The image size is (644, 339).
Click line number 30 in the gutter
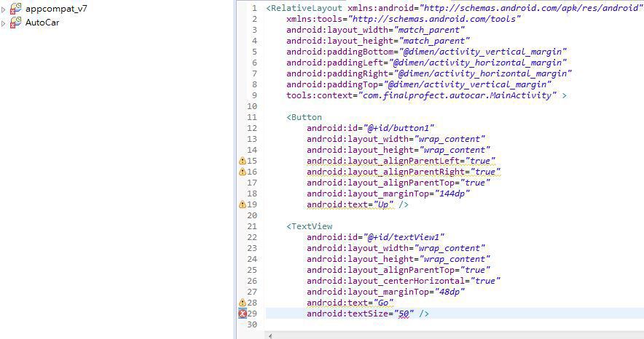click(x=252, y=324)
